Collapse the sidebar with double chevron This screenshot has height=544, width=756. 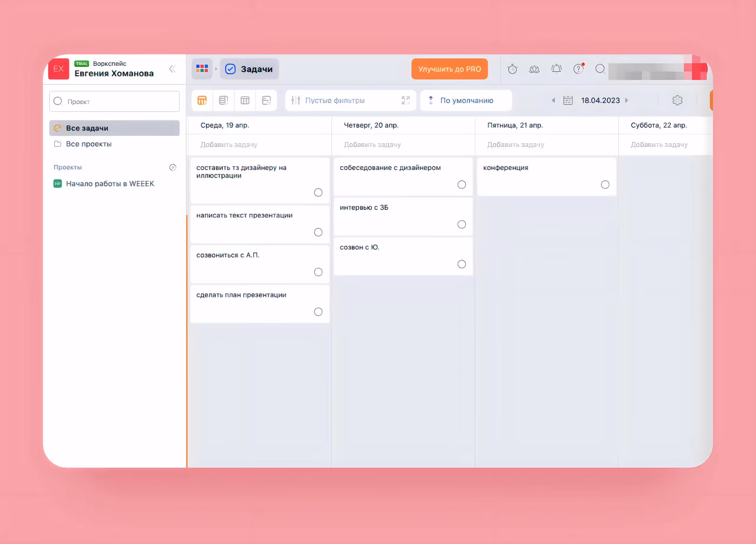point(172,69)
